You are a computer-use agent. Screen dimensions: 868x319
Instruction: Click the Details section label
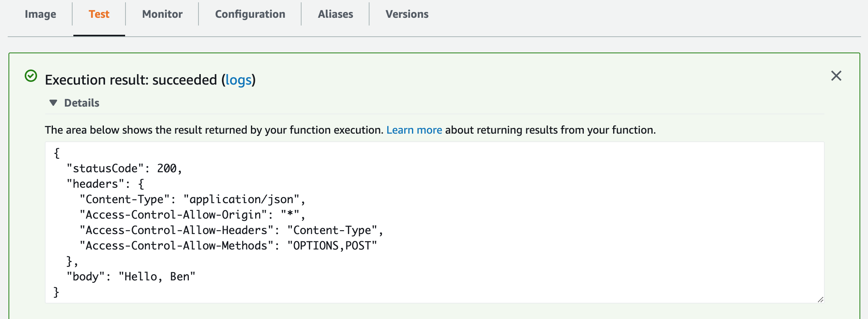(81, 103)
